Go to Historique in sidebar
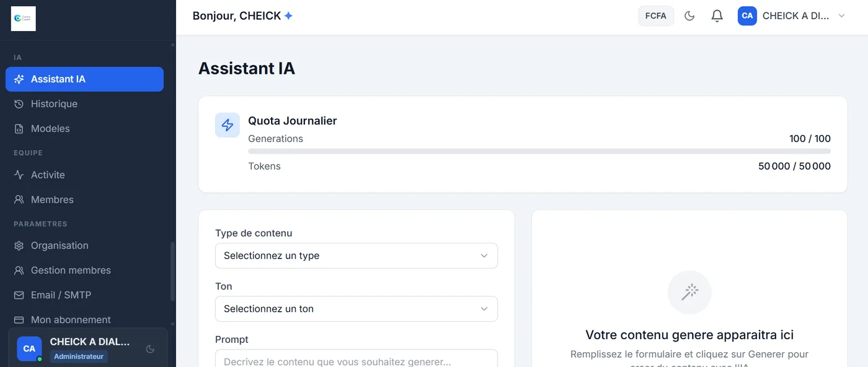 click(x=84, y=104)
